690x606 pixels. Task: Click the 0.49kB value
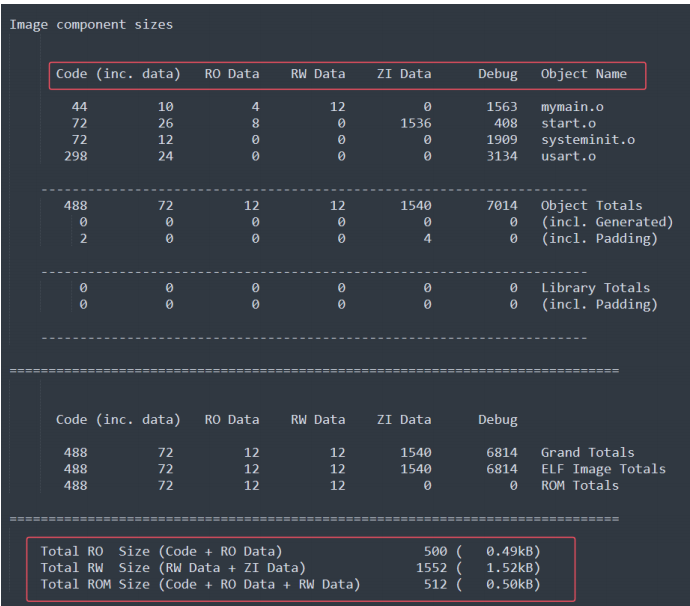pyautogui.click(x=509, y=551)
